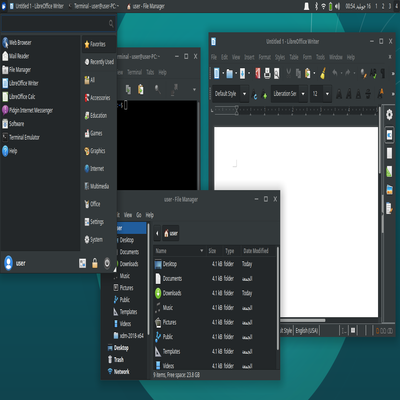The height and width of the screenshot is (400, 400).
Task: Open Find & Replace in Writer toolbar
Action: pos(363,73)
